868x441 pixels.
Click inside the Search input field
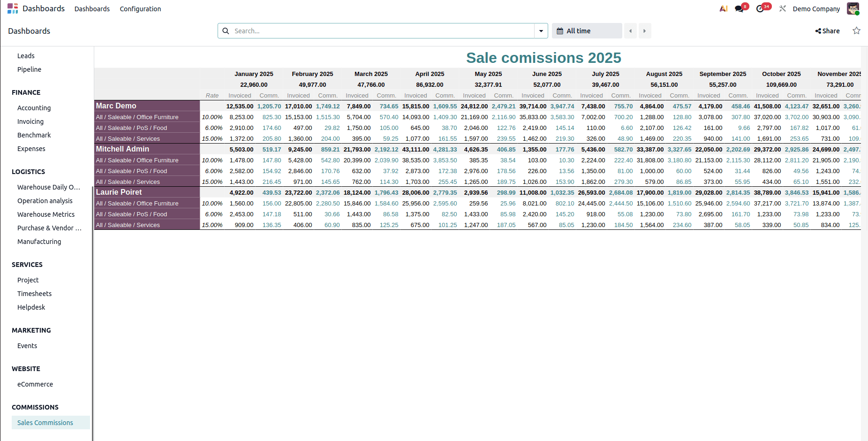(328, 30)
